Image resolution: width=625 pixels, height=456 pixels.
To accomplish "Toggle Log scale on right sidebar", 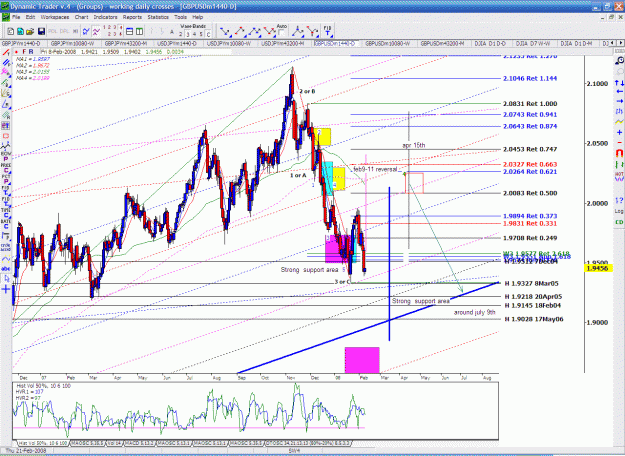I will (x=619, y=211).
